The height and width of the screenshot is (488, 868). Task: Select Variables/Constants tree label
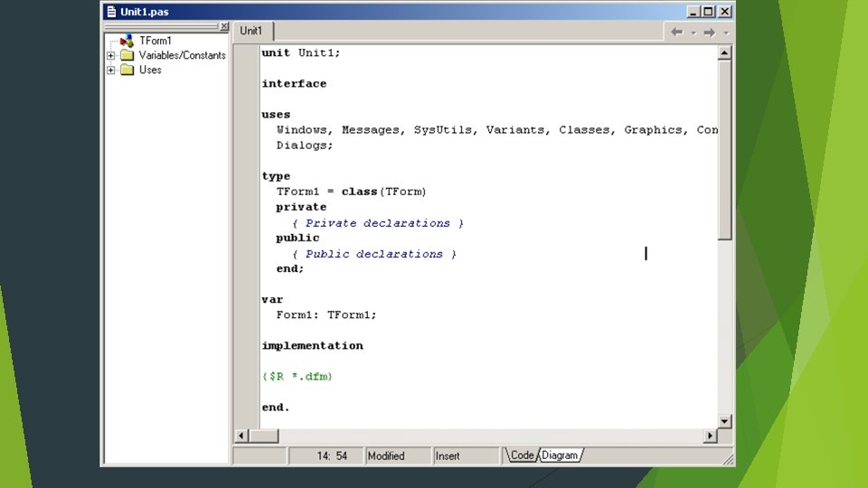click(x=182, y=55)
